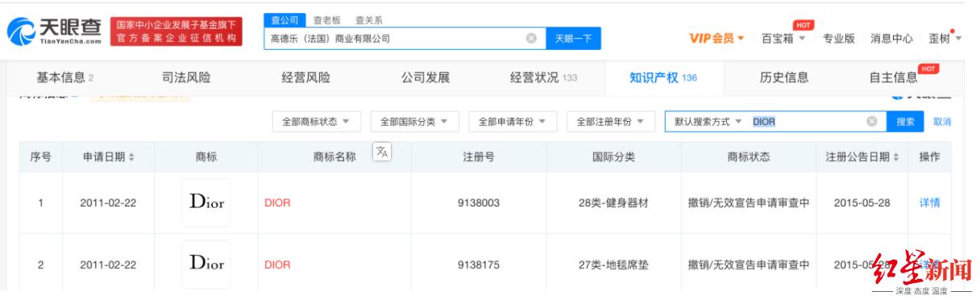Open 消息中心 link
This screenshot has width=980, height=304.
892,39
